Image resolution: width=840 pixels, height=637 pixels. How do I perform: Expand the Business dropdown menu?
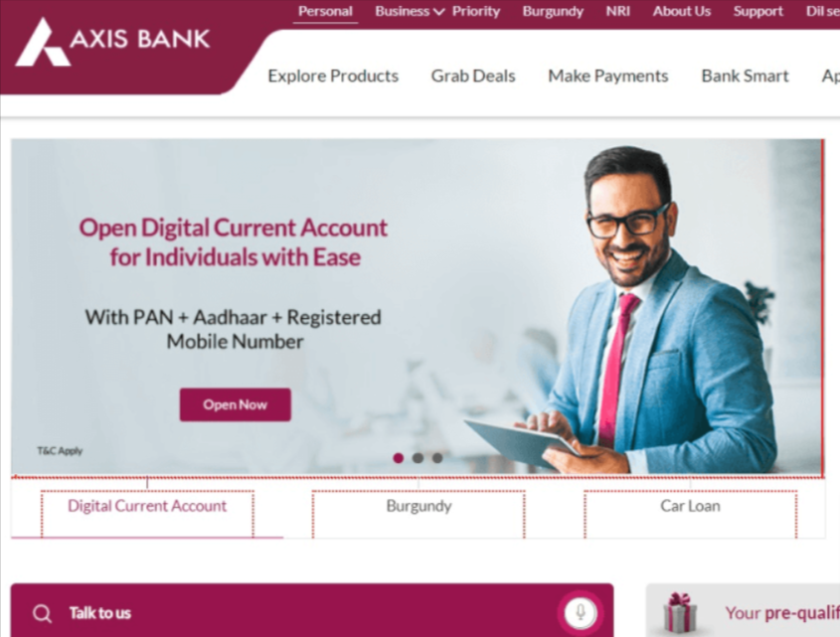tap(410, 11)
